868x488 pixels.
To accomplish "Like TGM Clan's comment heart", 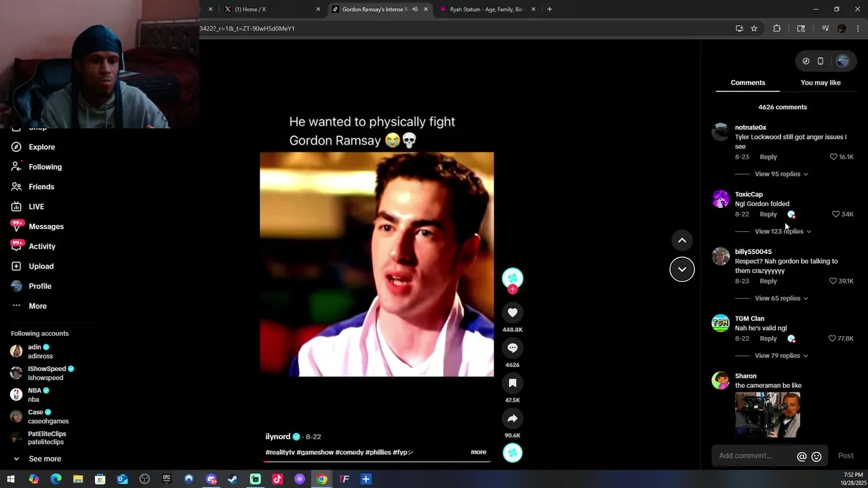I will [x=832, y=338].
